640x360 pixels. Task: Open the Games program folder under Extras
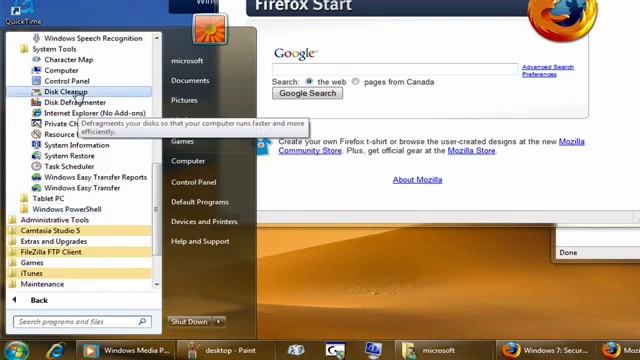click(x=27, y=262)
